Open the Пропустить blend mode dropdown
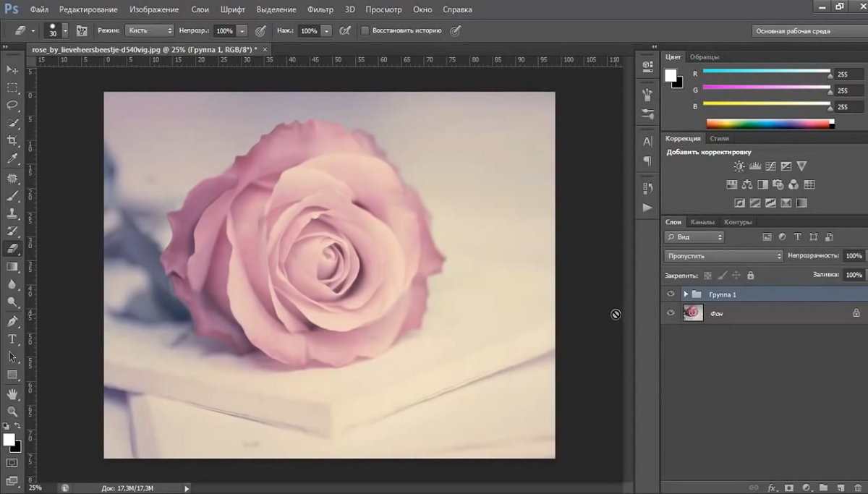The image size is (868, 494). pos(723,256)
